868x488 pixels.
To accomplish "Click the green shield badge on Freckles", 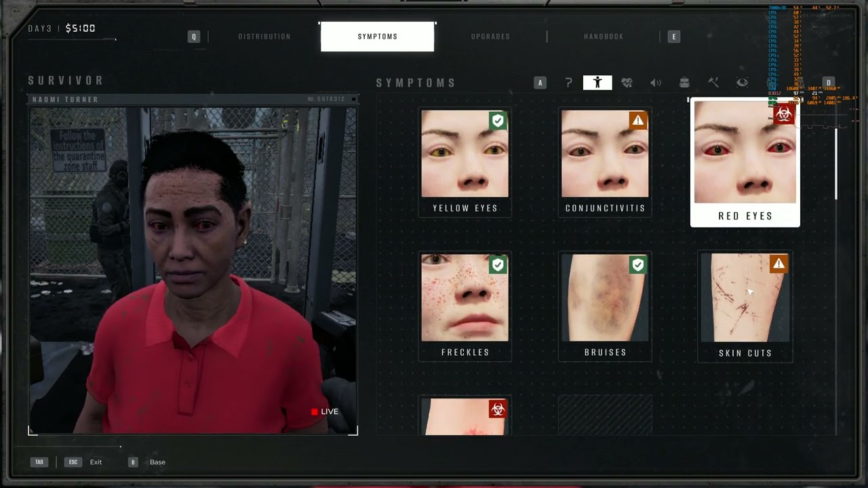I will 498,264.
